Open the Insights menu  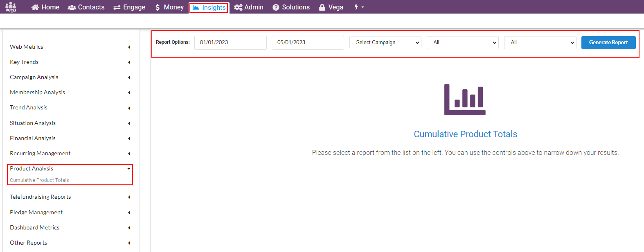coord(209,7)
